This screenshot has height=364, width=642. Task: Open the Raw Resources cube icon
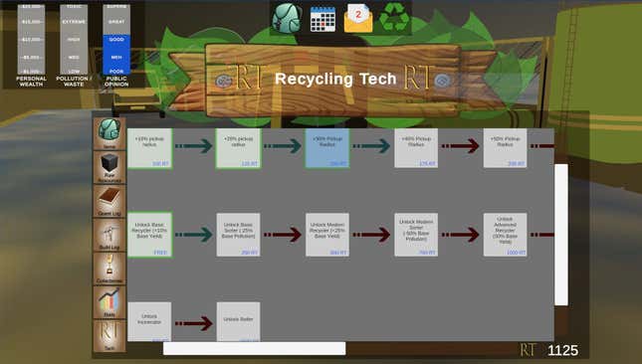(109, 167)
